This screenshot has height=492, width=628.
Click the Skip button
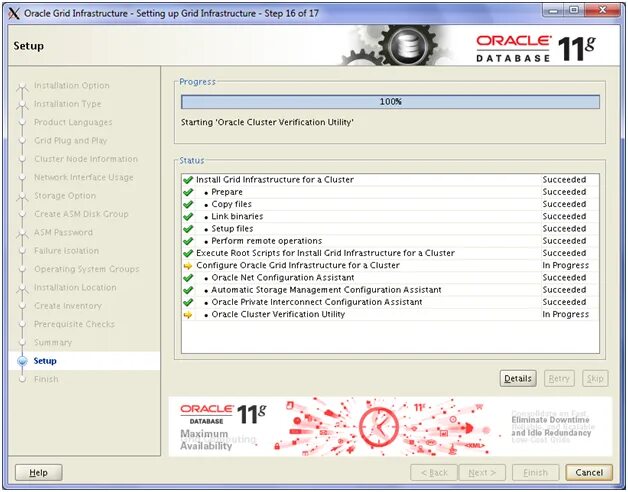click(595, 378)
